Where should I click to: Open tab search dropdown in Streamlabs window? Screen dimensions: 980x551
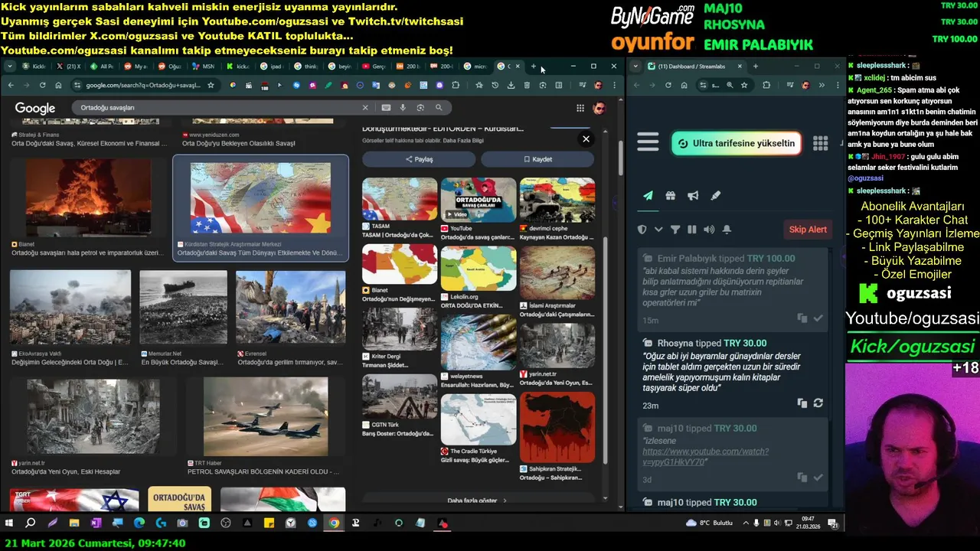point(635,67)
